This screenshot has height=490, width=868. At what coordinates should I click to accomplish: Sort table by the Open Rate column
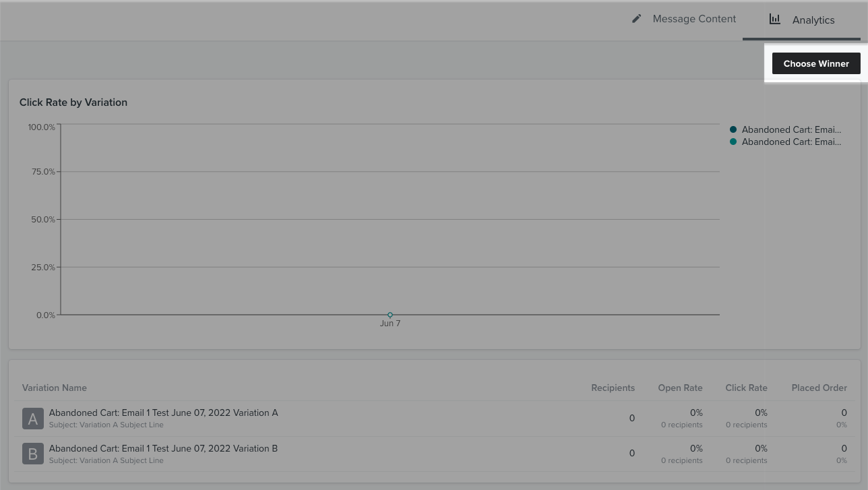[680, 388]
